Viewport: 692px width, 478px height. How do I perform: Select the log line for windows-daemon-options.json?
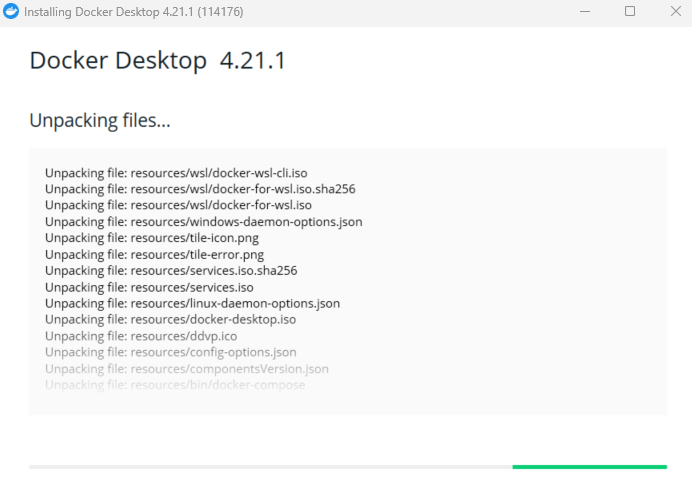tap(203, 222)
